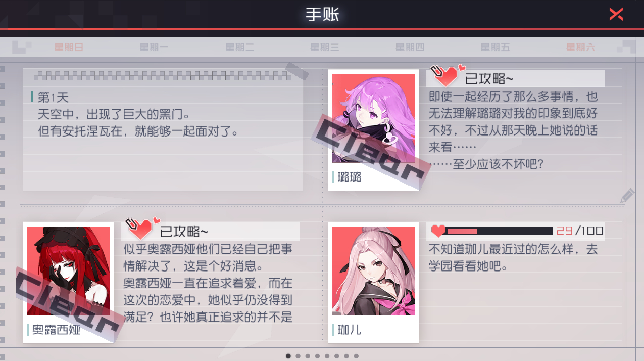Open 奥露西娅's character portrait

(68, 271)
